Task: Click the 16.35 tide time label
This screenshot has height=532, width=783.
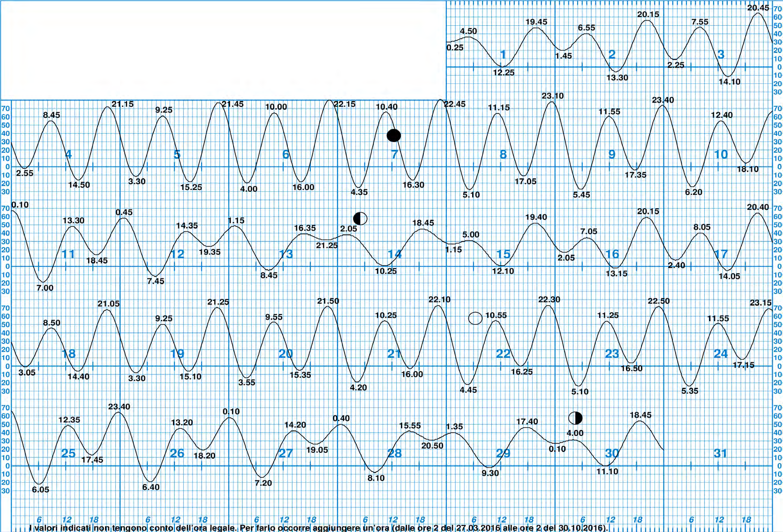Action: (x=305, y=228)
